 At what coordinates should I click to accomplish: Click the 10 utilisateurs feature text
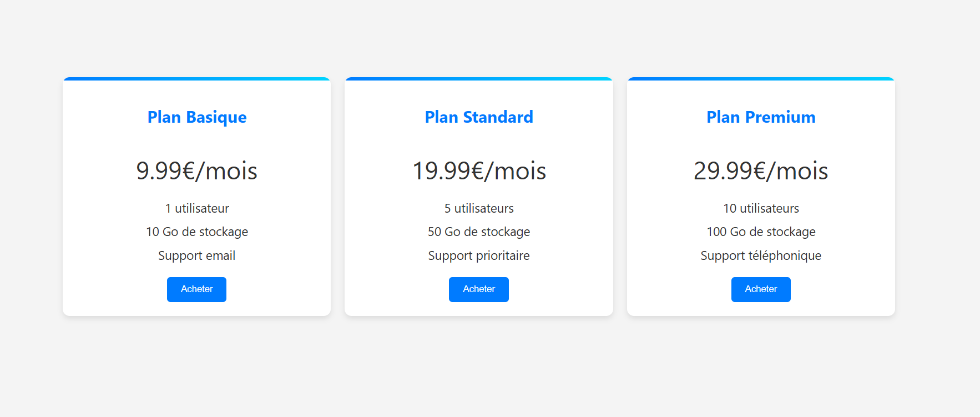click(x=761, y=208)
